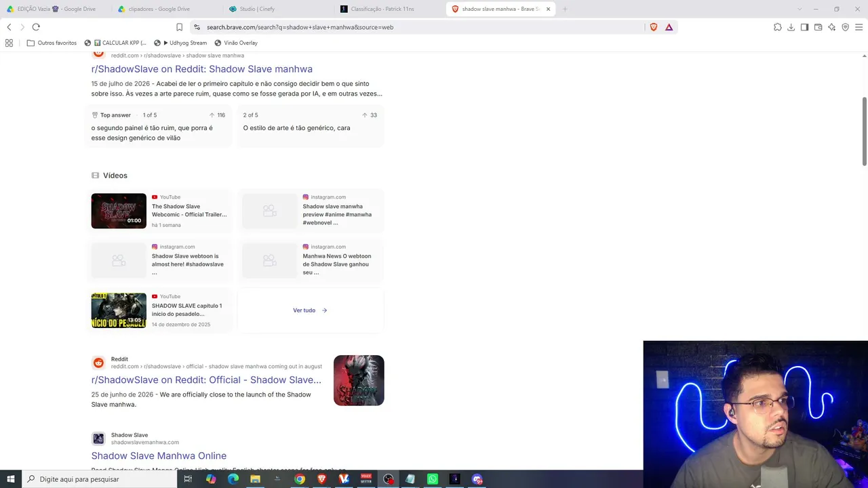
Task: Launch Copilot from the taskbar
Action: (x=211, y=479)
